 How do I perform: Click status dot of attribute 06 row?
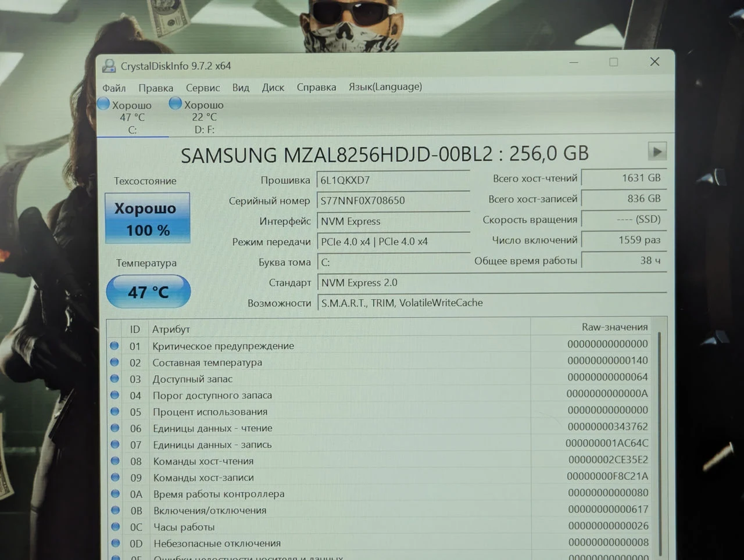(115, 428)
